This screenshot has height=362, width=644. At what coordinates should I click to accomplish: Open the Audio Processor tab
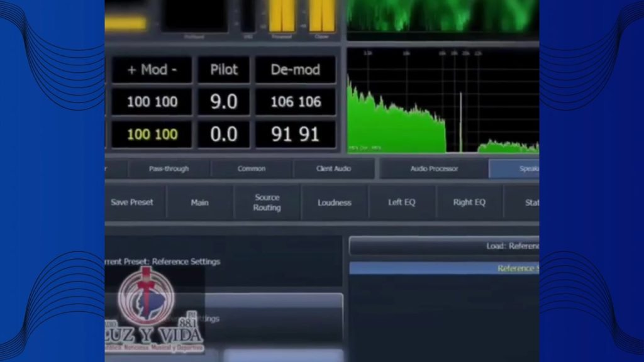pyautogui.click(x=434, y=168)
